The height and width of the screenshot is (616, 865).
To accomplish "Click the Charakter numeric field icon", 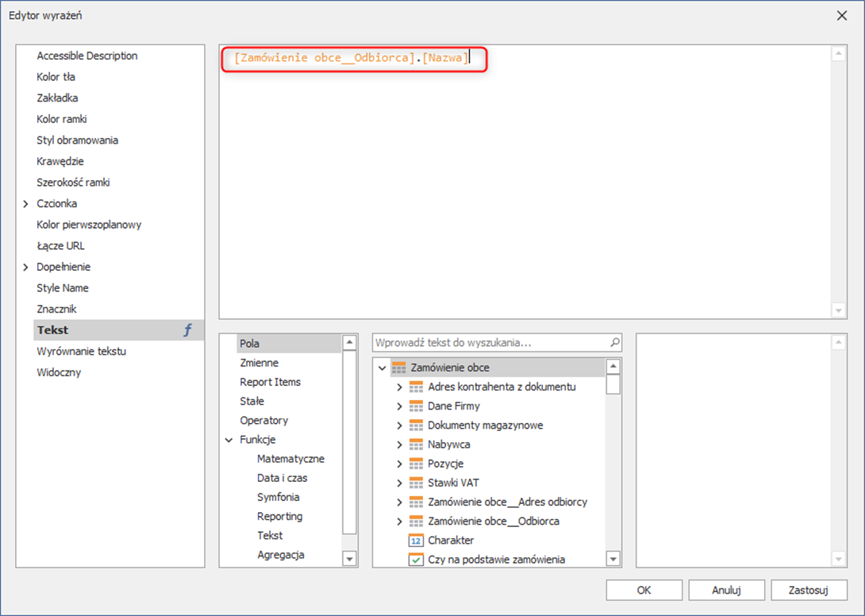I will pos(417,541).
